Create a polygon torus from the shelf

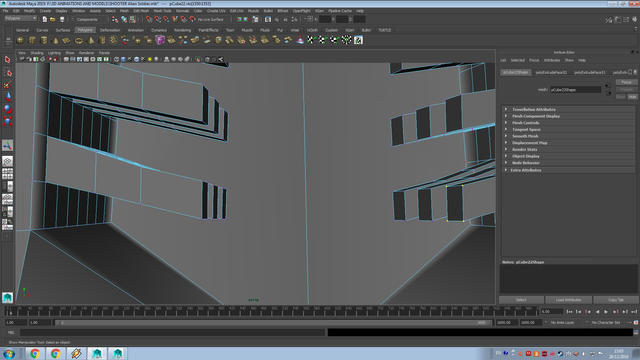coord(78,40)
